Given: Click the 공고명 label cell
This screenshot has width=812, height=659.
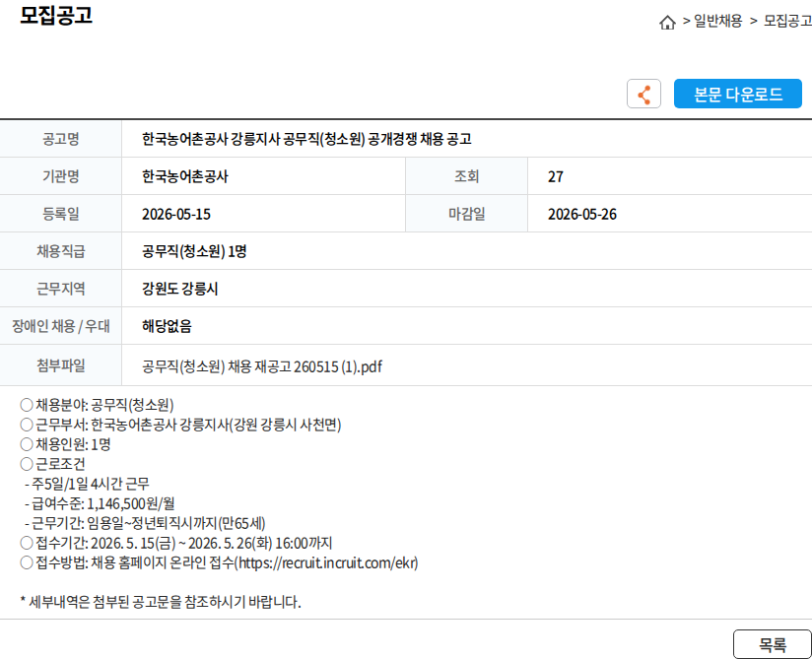Looking at the screenshot, I should click(60, 139).
